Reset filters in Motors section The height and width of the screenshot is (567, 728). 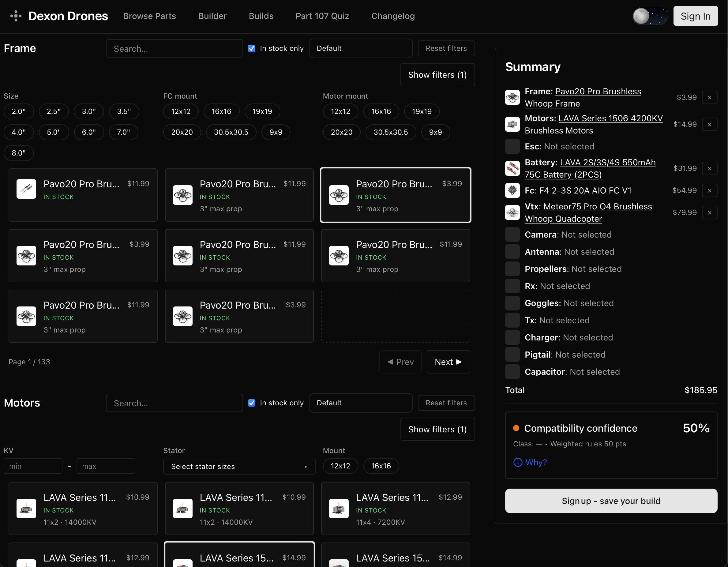446,403
